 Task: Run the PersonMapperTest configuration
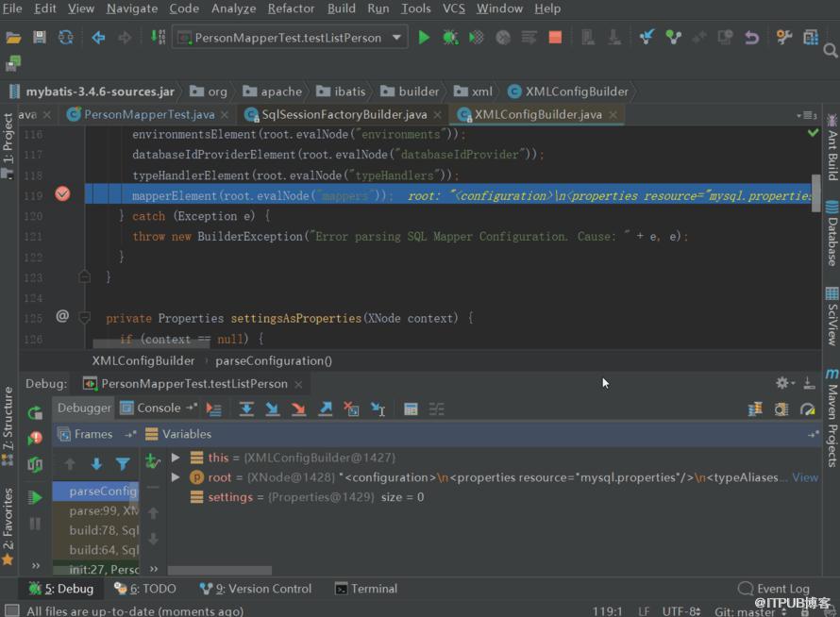click(424, 38)
